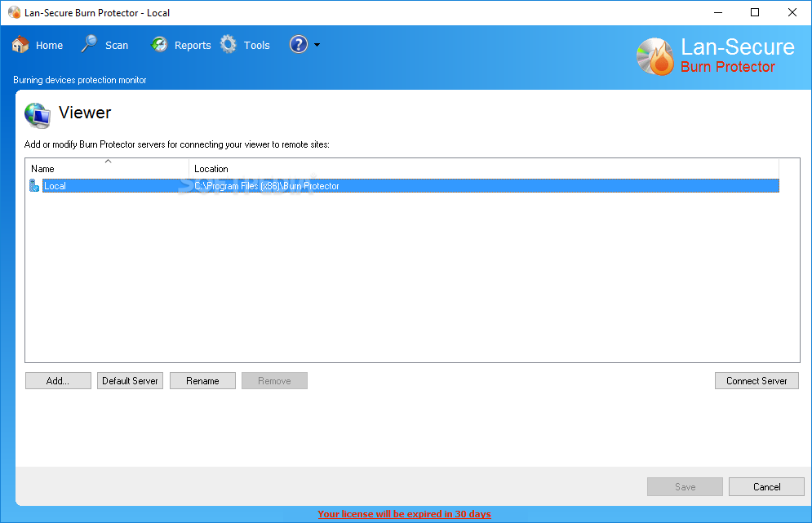Minimize the Burn Protector window
Image resolution: width=812 pixels, height=523 pixels.
pos(718,12)
